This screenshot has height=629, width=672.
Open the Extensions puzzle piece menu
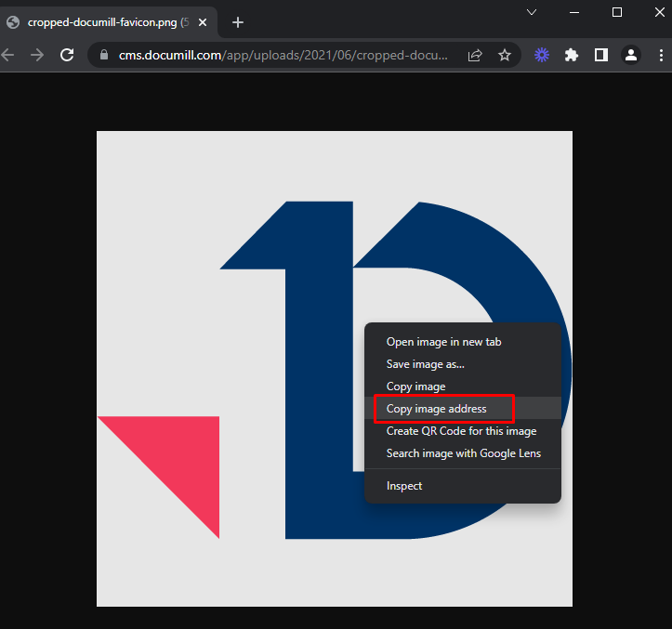572,55
